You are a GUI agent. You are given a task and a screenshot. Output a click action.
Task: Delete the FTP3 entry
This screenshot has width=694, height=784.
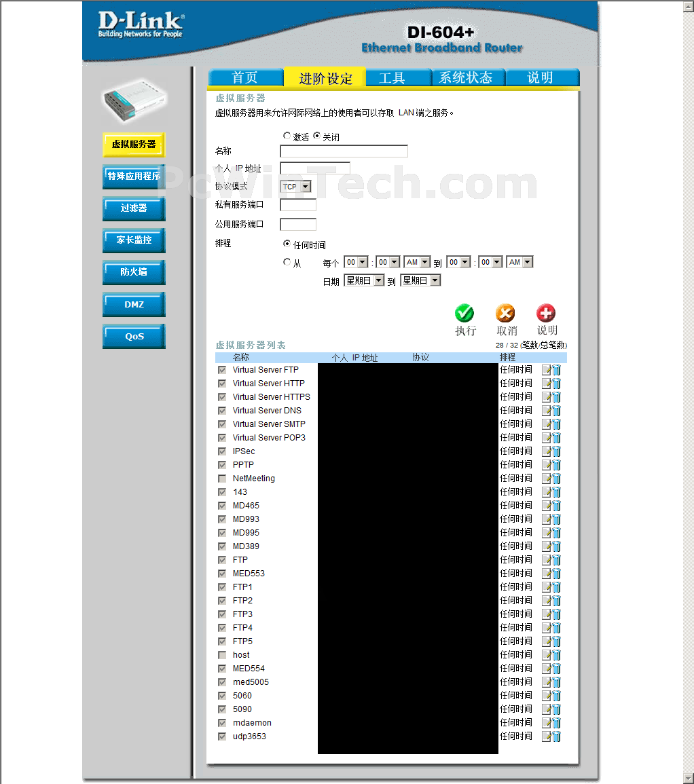coord(556,614)
